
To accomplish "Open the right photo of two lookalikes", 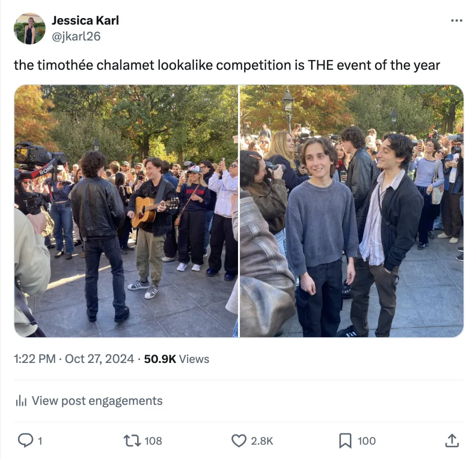I will pyautogui.click(x=352, y=211).
